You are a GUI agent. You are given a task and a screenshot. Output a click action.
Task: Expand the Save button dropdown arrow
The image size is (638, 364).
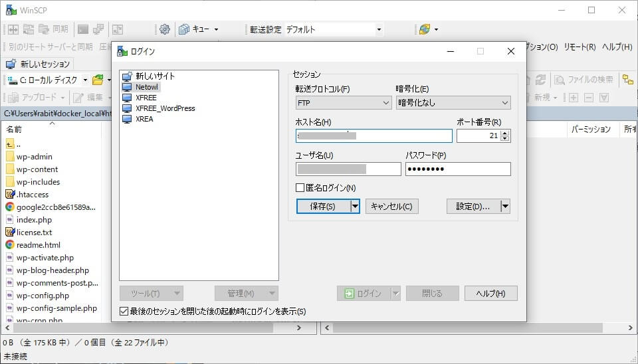[355, 207]
